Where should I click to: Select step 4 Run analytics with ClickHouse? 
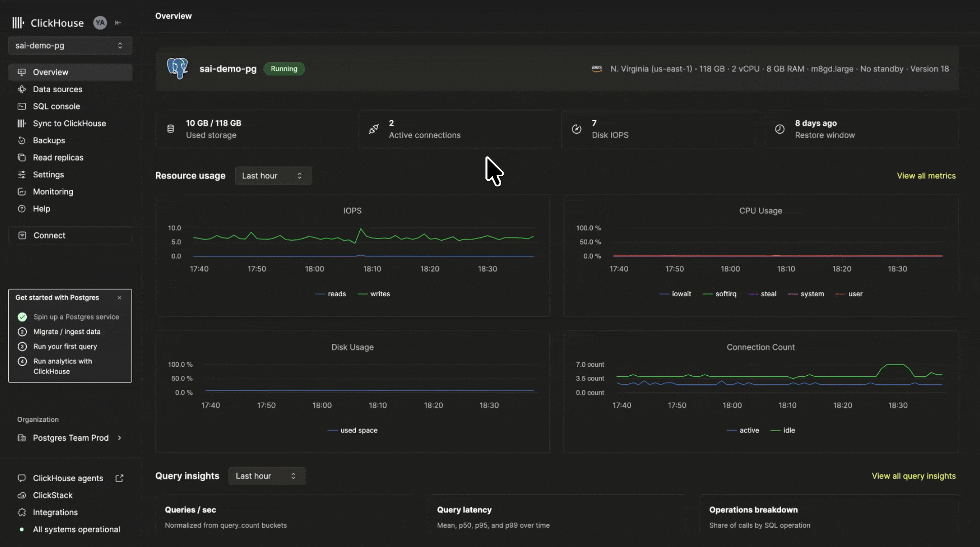(63, 366)
